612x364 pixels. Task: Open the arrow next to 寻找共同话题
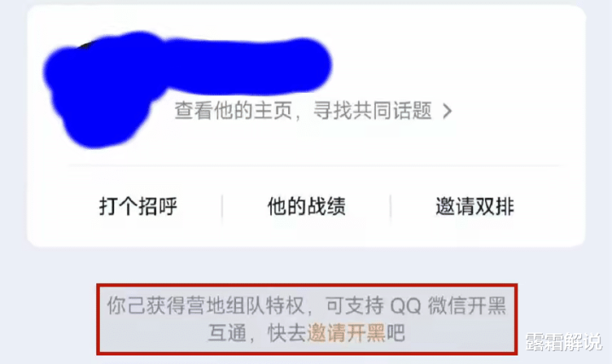[x=447, y=111]
